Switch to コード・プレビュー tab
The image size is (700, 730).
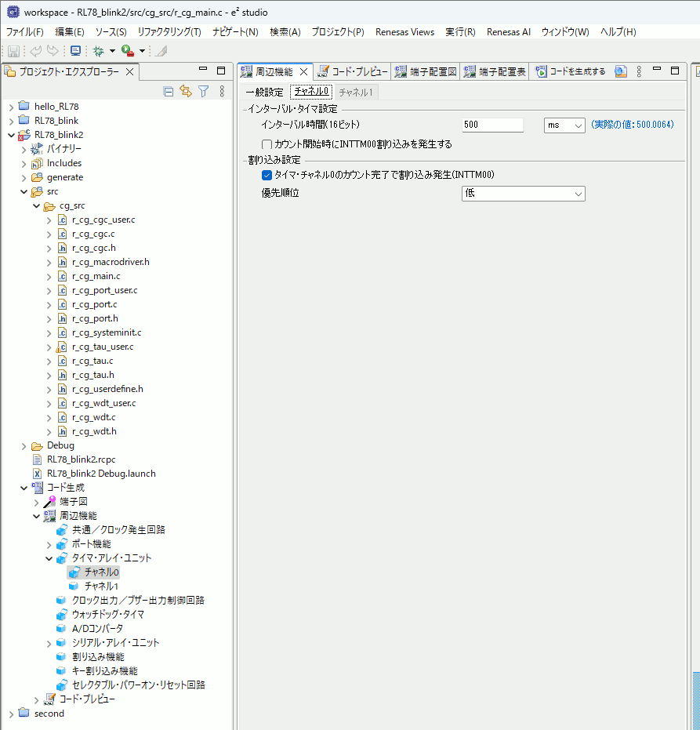pyautogui.click(x=353, y=71)
